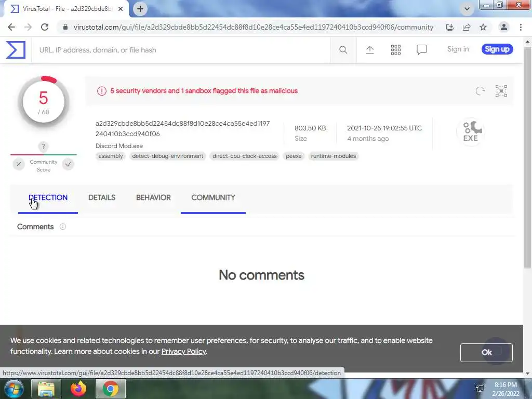Click the file hash text a2d329cbde8bb5...
532x399 pixels.
182,129
